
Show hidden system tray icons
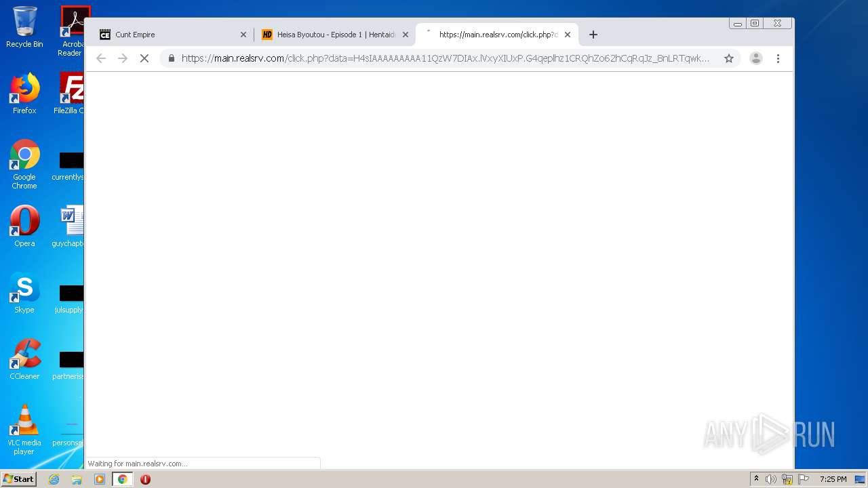tap(756, 479)
